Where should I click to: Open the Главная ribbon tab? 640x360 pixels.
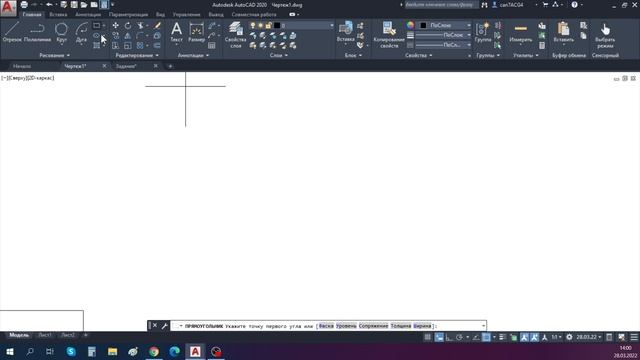tap(32, 14)
